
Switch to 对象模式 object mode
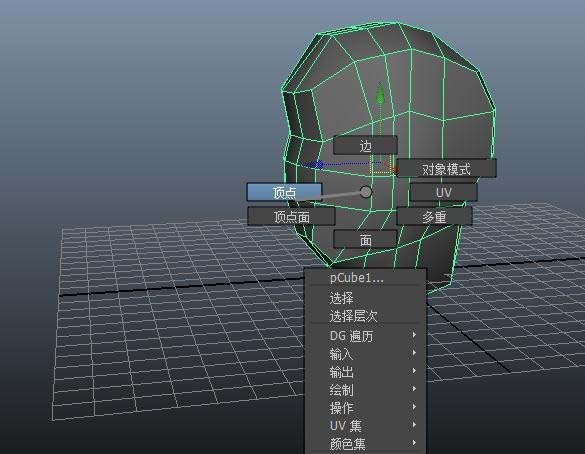(x=446, y=169)
